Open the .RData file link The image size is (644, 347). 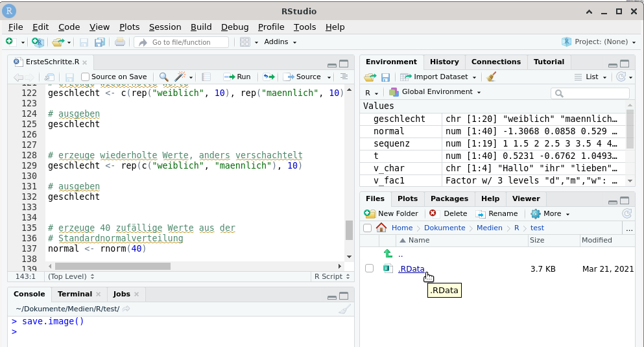click(x=411, y=269)
